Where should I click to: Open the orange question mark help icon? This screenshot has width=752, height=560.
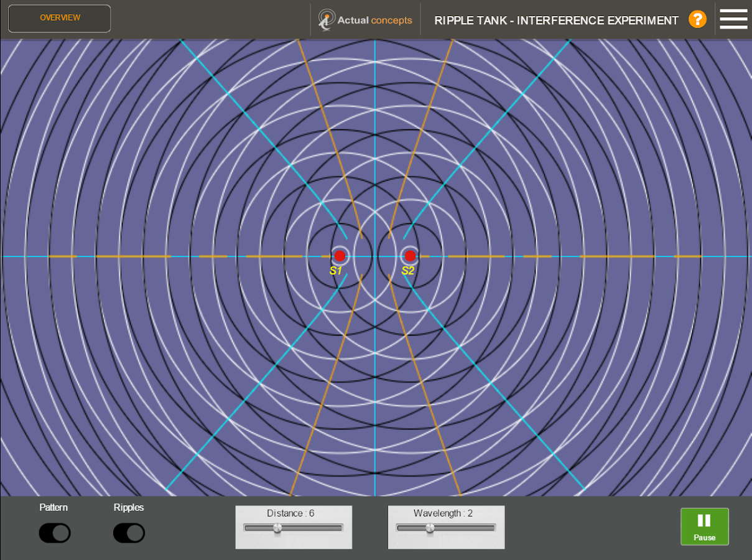[x=697, y=19]
